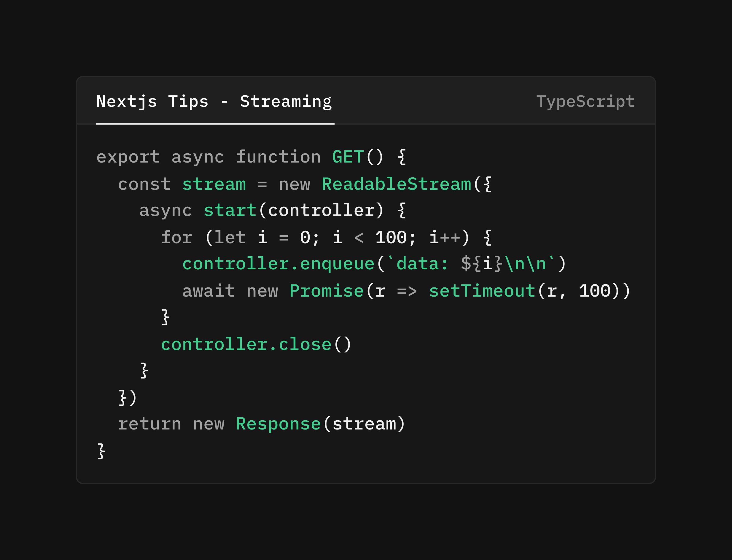
Task: Click the TypeScript language label
Action: (585, 101)
